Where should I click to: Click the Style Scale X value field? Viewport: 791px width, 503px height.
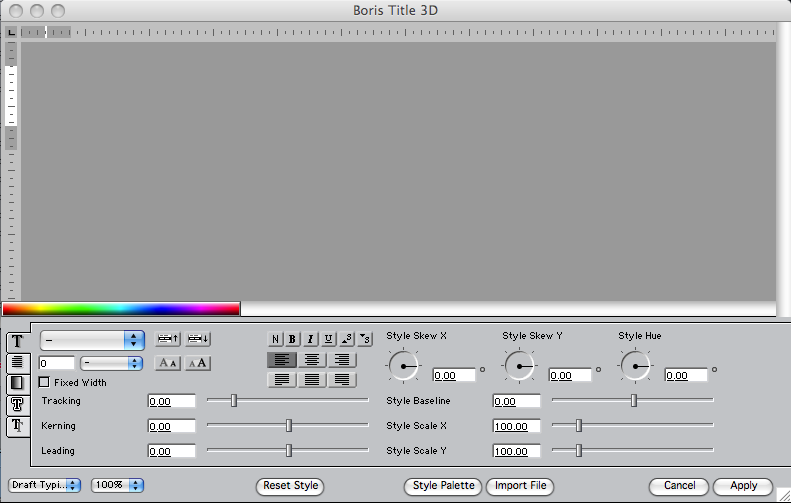(517, 426)
